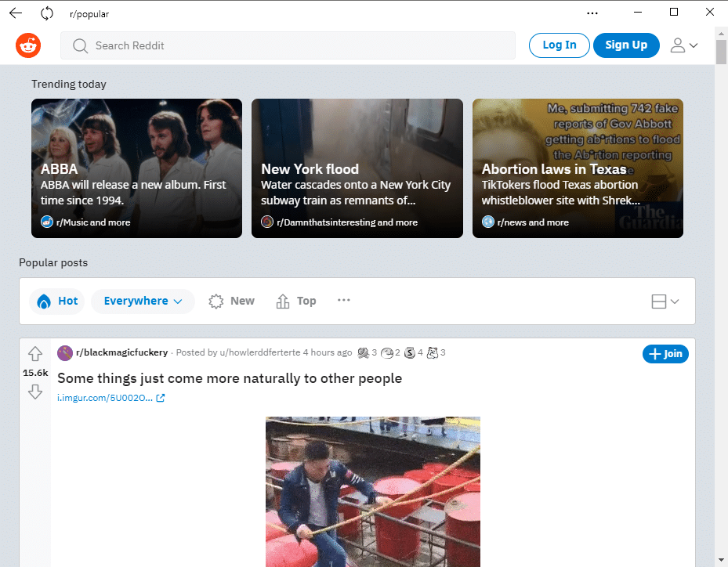Image resolution: width=728 pixels, height=567 pixels.
Task: Upvote the blackmagicfuckery post
Action: [35, 354]
